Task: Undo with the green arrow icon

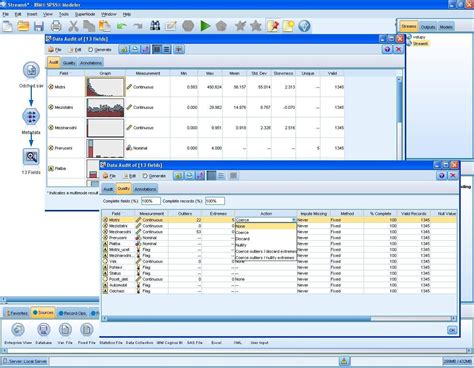Action: 122,26
